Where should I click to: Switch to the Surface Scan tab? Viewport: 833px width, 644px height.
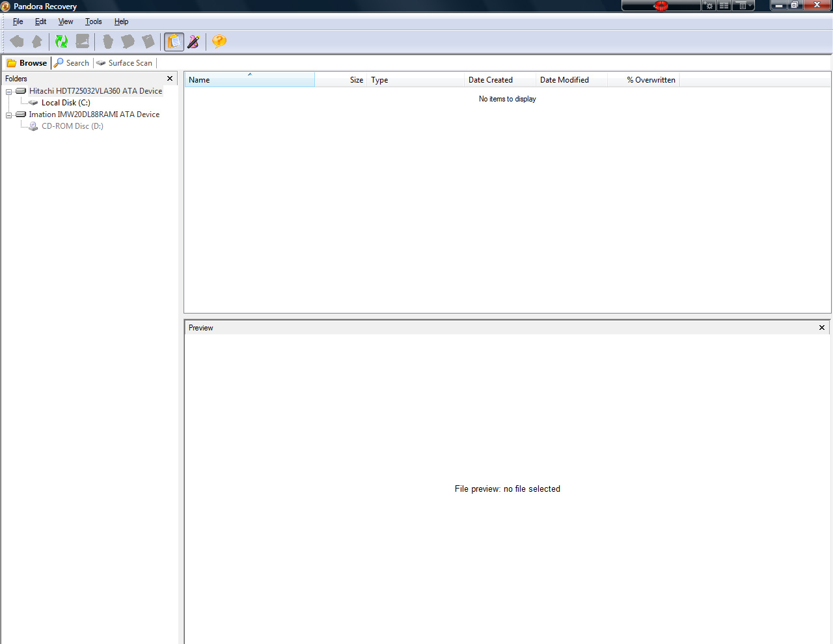click(x=124, y=63)
